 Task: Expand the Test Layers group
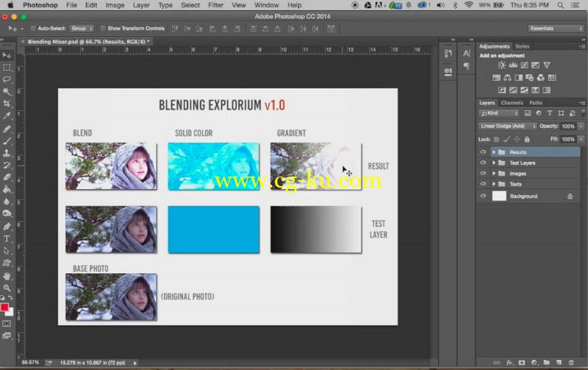click(494, 163)
